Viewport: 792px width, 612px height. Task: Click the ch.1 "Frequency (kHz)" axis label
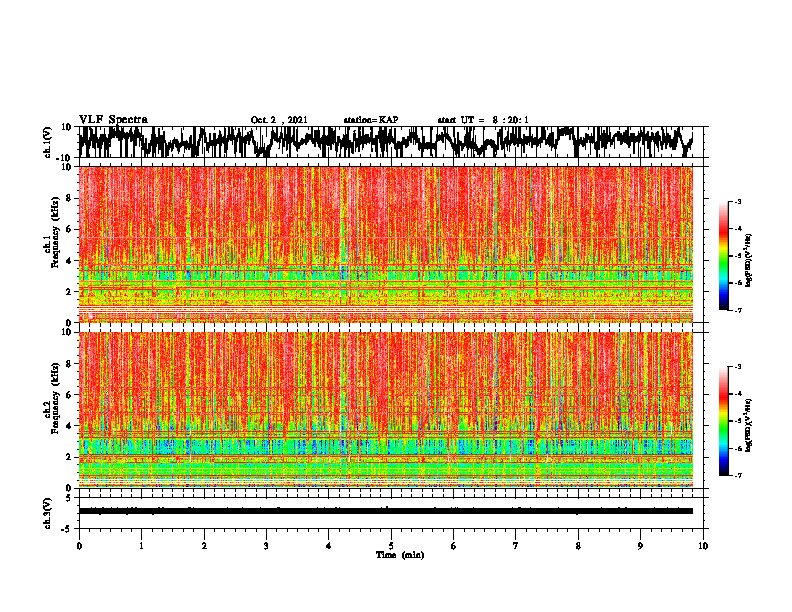(x=55, y=232)
